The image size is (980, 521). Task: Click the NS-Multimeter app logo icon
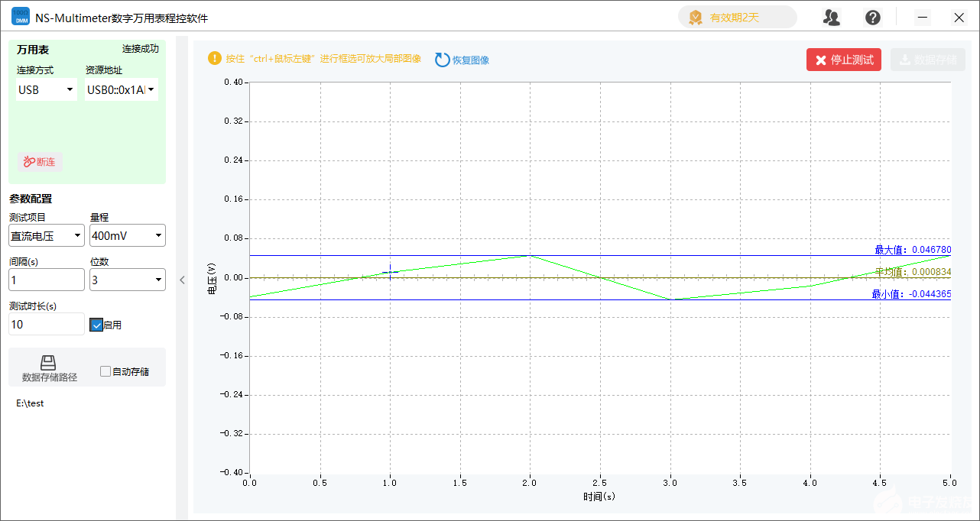click(21, 17)
